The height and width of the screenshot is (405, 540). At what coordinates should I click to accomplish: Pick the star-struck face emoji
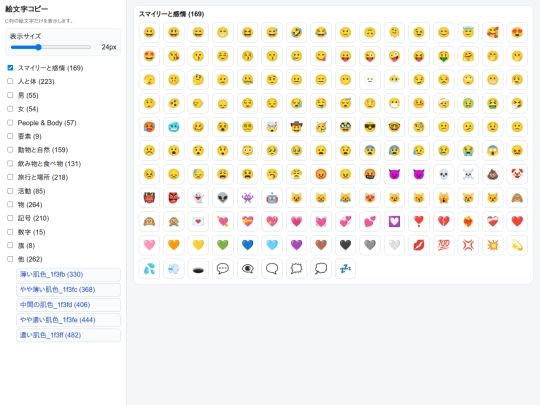[x=149, y=56]
